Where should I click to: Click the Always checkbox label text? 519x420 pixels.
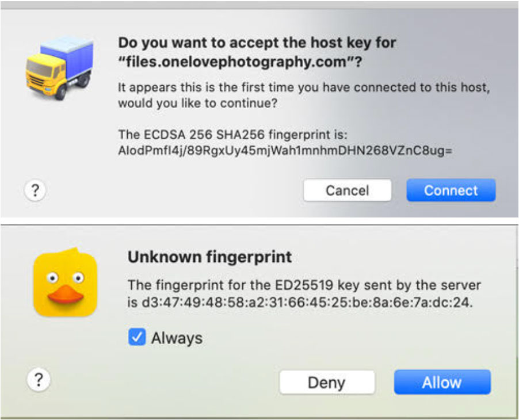click(177, 338)
